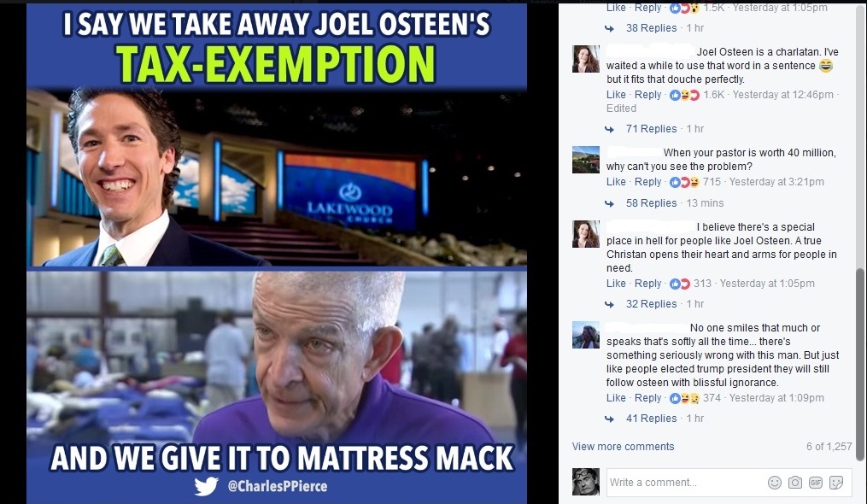
Task: Click the Mattress Mack meme image
Action: pyautogui.click(x=277, y=254)
